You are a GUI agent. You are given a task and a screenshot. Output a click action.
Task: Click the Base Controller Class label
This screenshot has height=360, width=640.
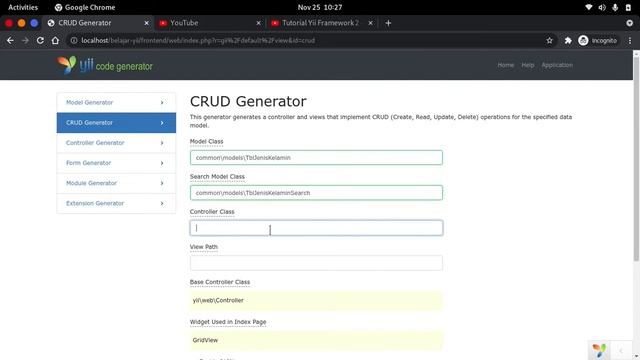click(220, 282)
